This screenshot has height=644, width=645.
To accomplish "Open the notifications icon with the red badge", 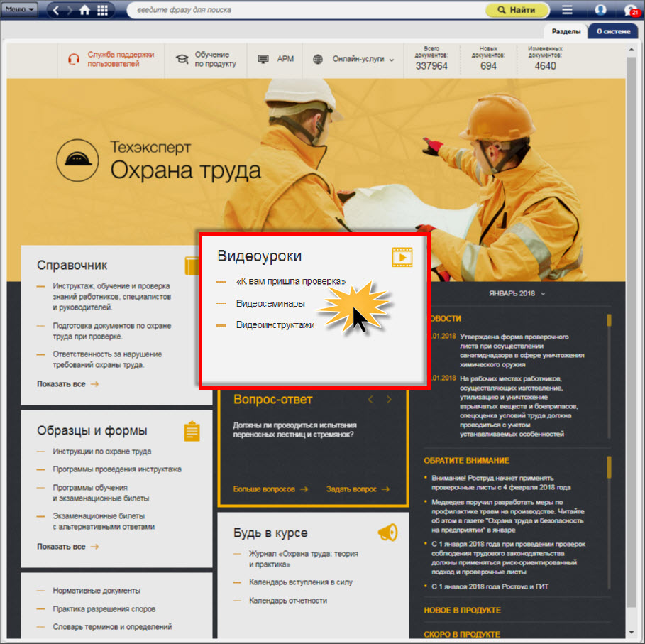I will tap(630, 10).
